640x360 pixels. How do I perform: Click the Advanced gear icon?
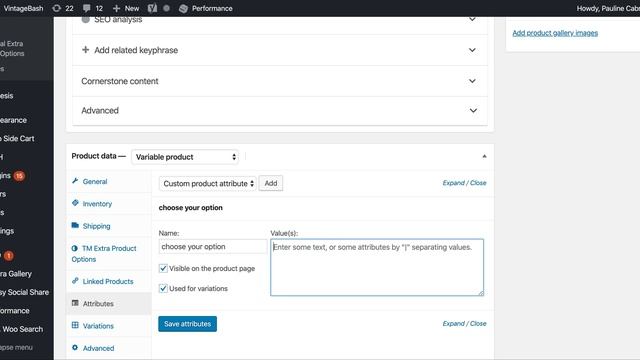(75, 348)
